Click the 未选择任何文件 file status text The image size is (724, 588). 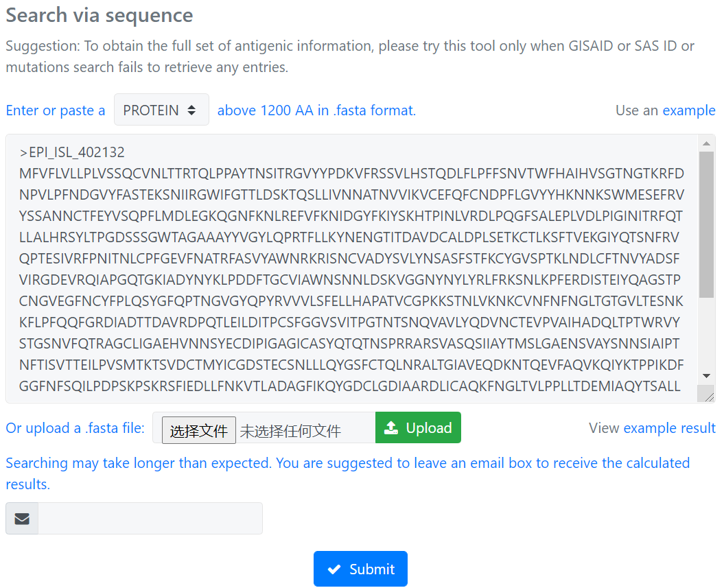290,431
